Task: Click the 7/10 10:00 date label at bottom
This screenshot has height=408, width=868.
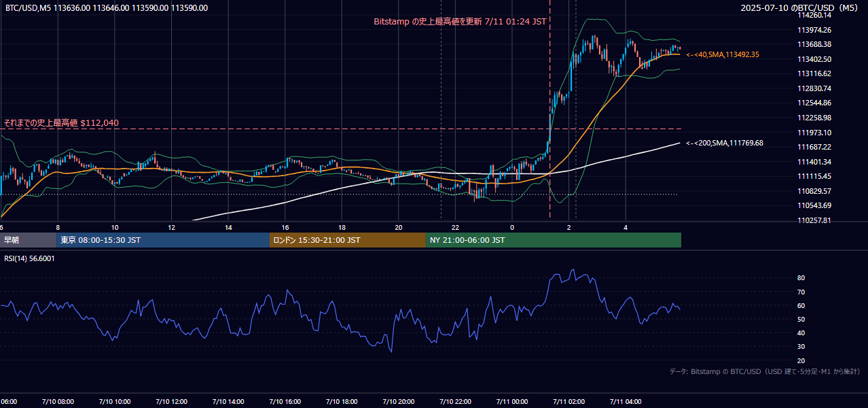Action: [114, 401]
